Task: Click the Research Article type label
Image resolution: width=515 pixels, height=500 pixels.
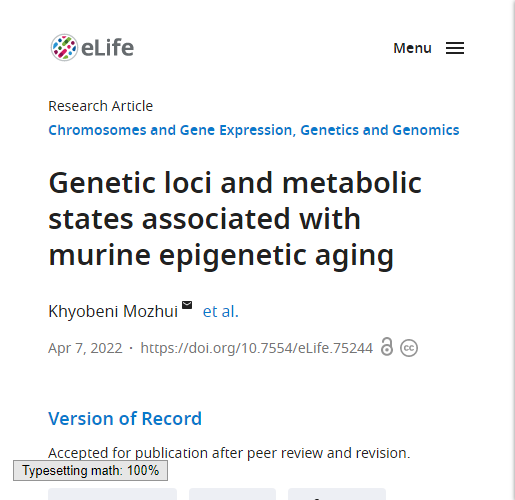Action: tap(101, 106)
